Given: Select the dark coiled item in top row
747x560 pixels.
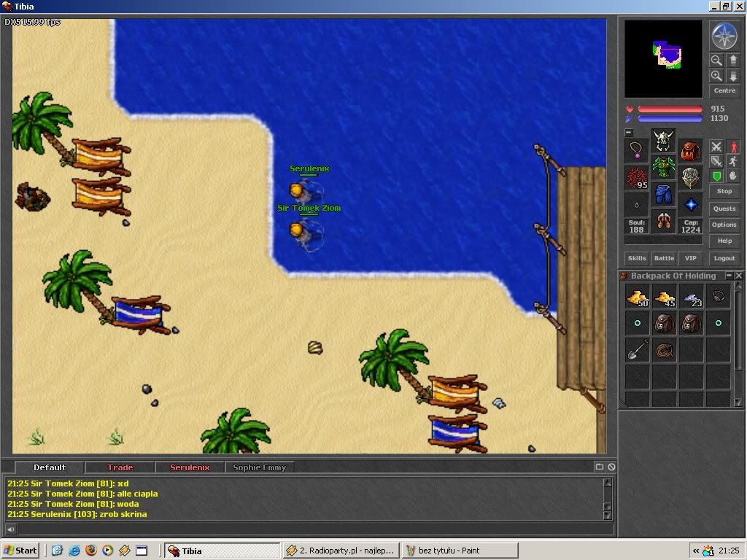Looking at the screenshot, I should [719, 297].
